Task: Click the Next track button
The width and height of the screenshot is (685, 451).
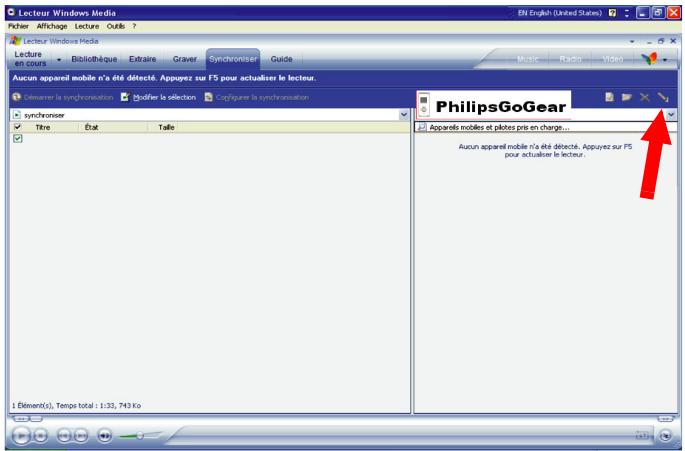Action: pos(80,436)
